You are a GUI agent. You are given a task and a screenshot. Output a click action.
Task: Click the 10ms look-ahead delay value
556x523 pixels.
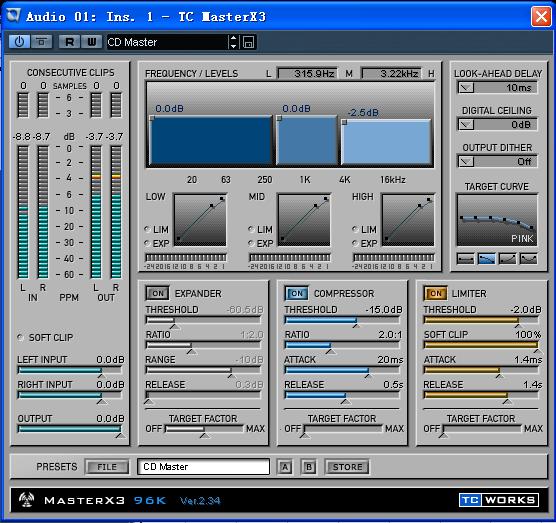point(519,88)
